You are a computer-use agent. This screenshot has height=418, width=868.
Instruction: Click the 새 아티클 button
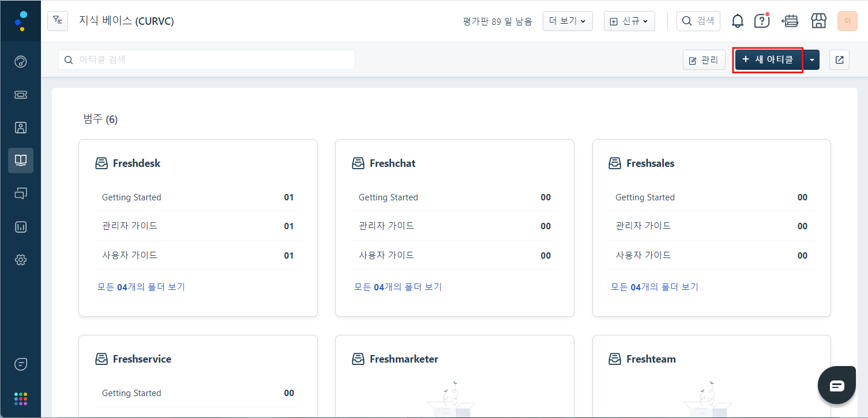pyautogui.click(x=768, y=59)
